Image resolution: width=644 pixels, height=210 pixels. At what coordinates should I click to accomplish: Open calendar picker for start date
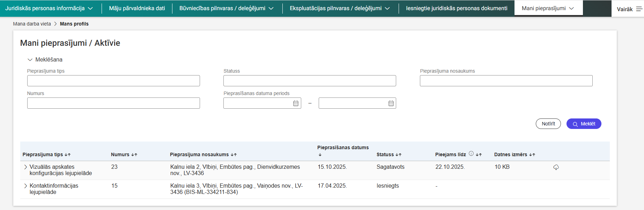pos(296,103)
